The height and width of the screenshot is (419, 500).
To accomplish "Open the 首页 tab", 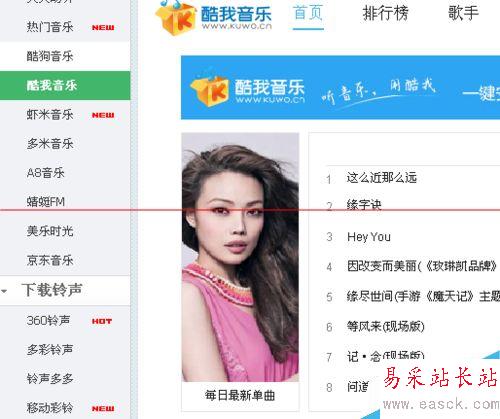I will [x=308, y=13].
